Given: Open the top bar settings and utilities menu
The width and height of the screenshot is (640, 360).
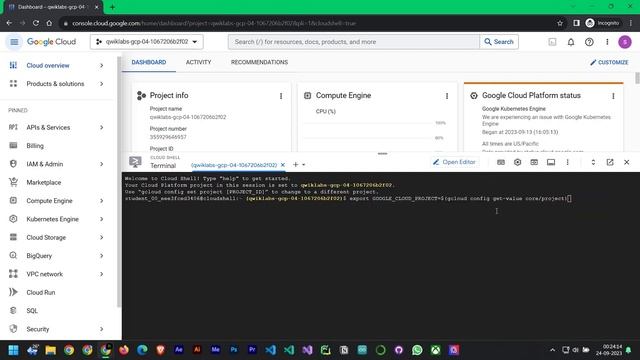Looking at the screenshot, I should (x=607, y=42).
